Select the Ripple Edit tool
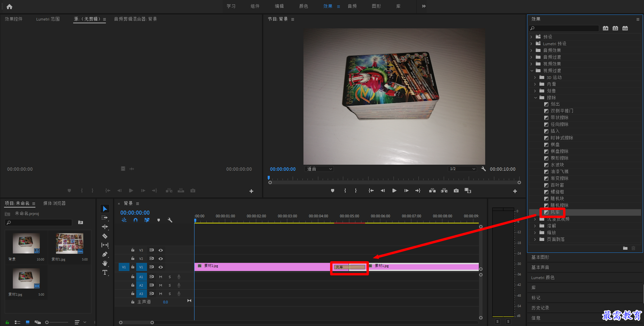644x326 pixels. tap(105, 227)
